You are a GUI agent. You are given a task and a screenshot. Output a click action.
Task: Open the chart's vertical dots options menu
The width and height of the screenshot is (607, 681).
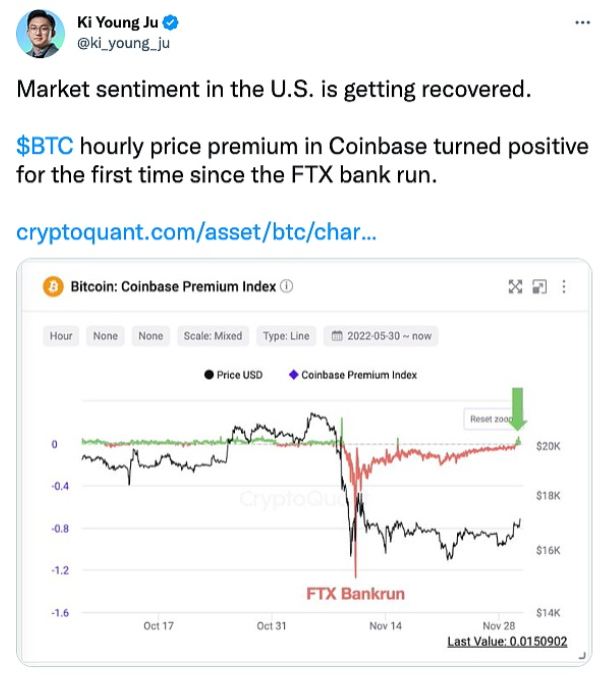563,287
